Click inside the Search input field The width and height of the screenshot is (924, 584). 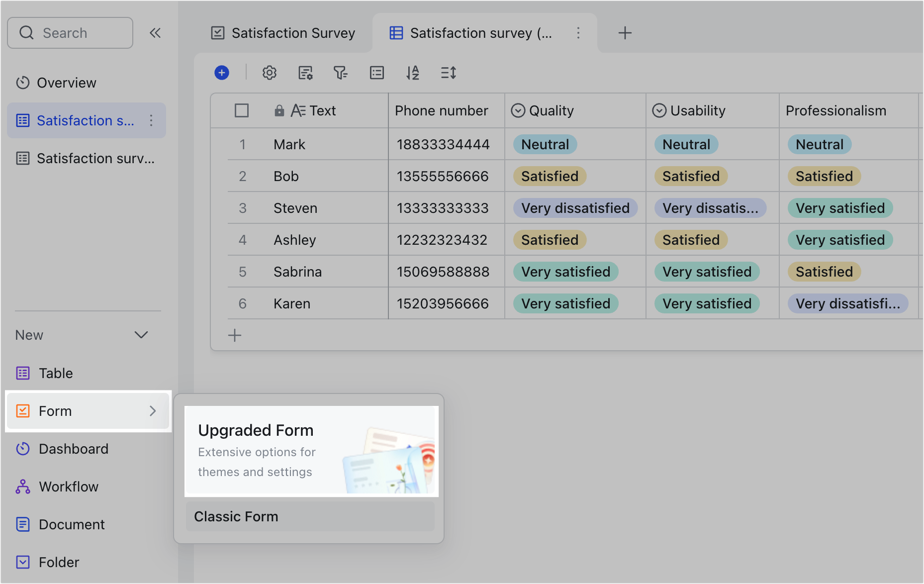[x=70, y=32]
